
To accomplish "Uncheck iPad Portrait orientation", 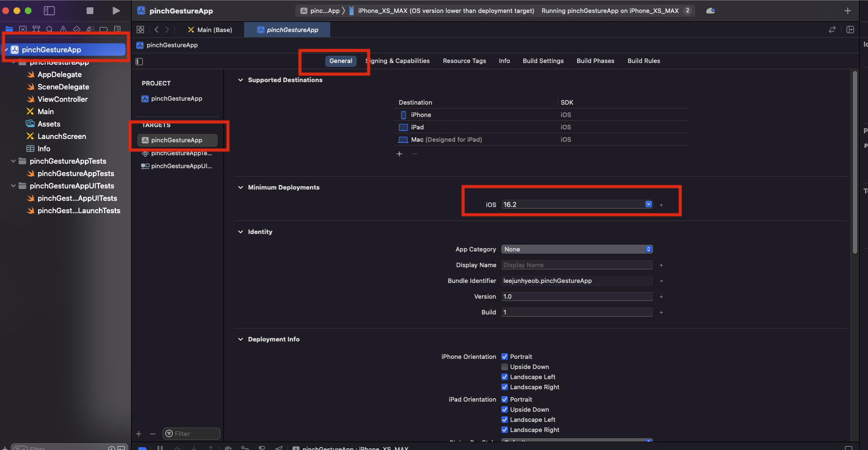I will 505,399.
